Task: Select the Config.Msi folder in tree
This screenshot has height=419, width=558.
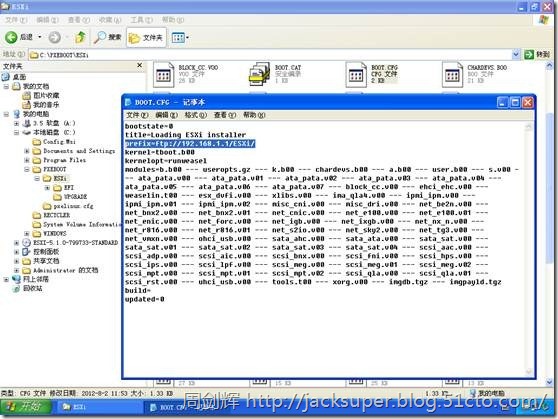Action: [x=54, y=142]
